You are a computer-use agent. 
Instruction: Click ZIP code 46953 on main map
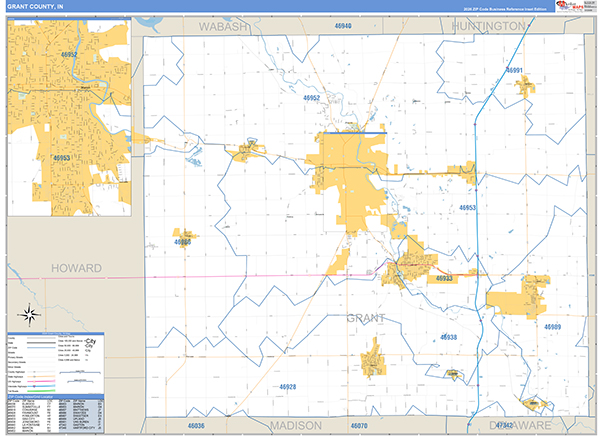[468, 208]
